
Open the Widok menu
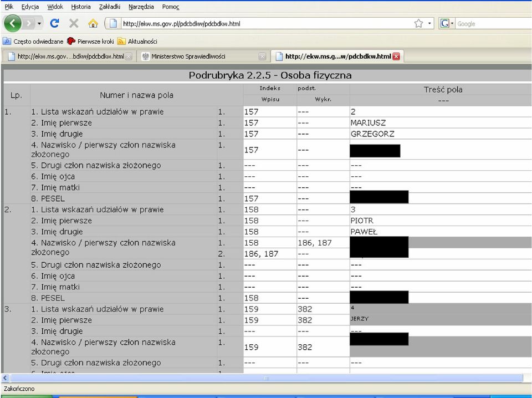[x=55, y=7]
